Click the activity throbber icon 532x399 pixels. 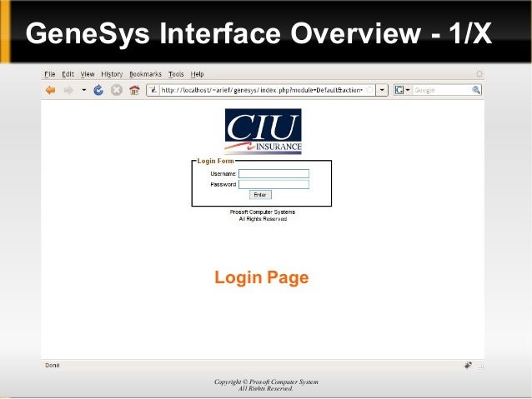click(479, 74)
